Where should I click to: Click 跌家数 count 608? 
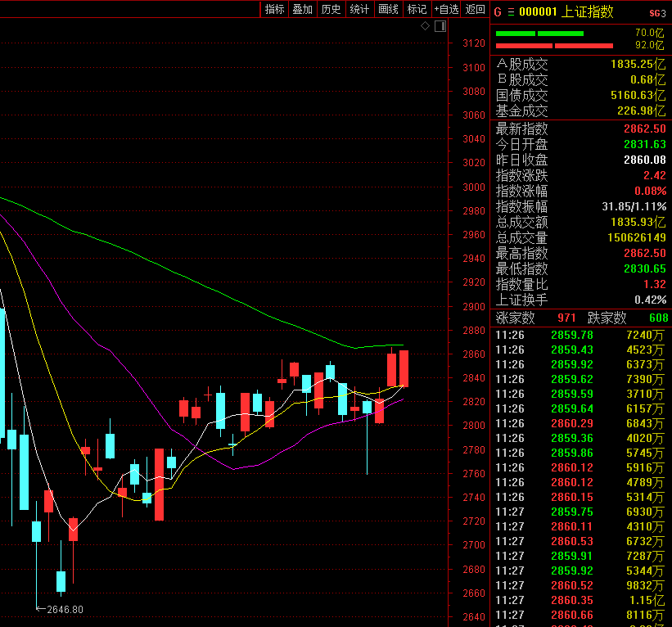pos(659,318)
